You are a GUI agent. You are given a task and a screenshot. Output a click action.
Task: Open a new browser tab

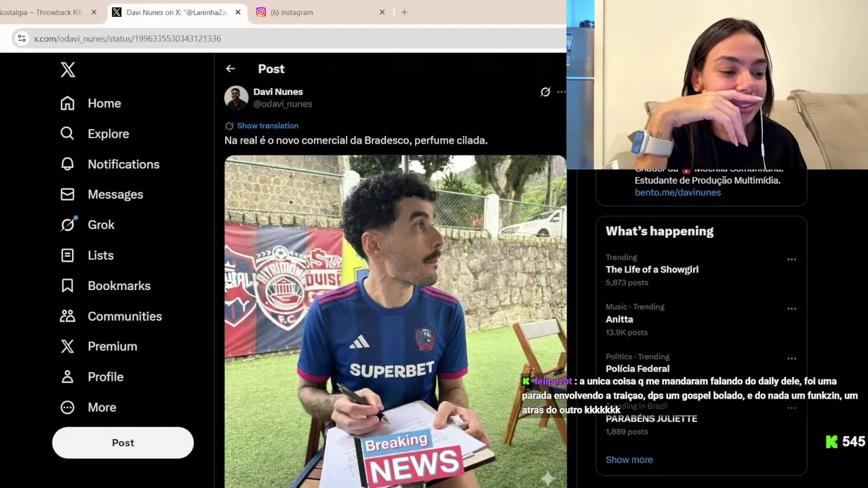pos(404,12)
